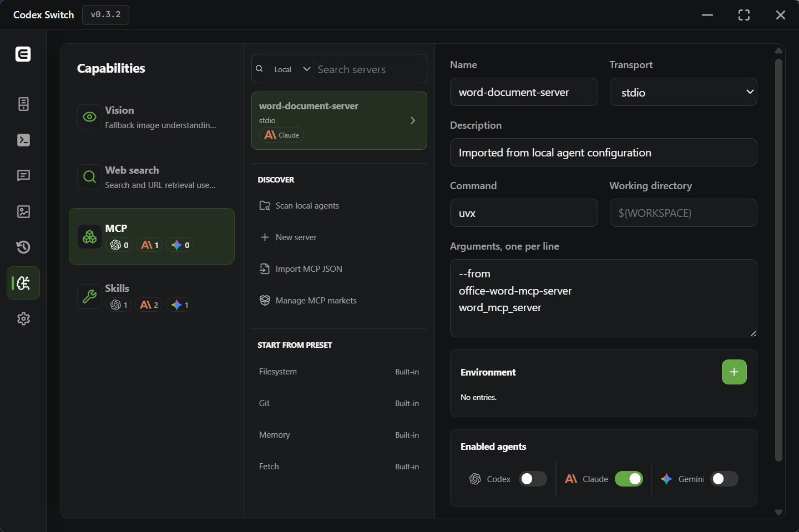Open the Local scope dropdown
This screenshot has height=532, width=799.
click(x=292, y=69)
